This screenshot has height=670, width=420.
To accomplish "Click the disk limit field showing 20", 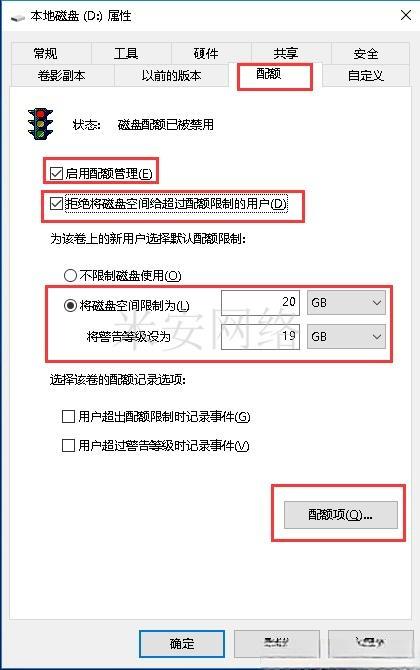I will coord(260,303).
